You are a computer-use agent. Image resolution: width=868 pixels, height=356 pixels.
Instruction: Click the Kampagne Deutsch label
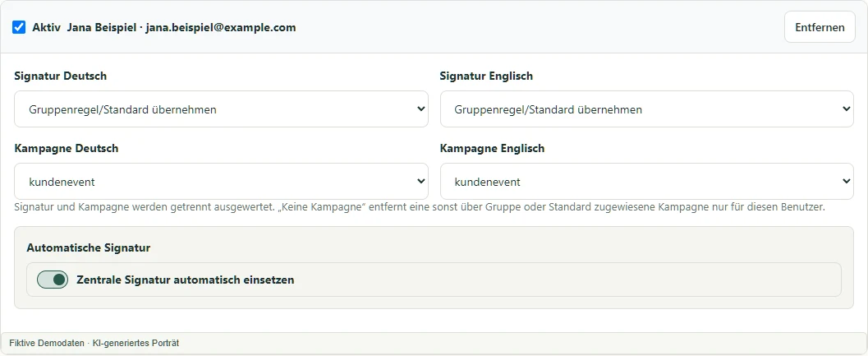coord(66,148)
